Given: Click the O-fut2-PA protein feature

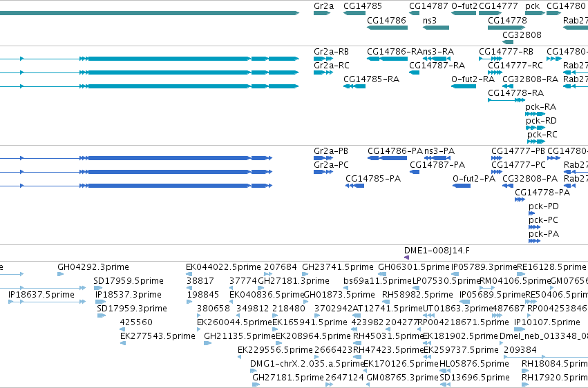Looking at the screenshot, I should 462,186.
